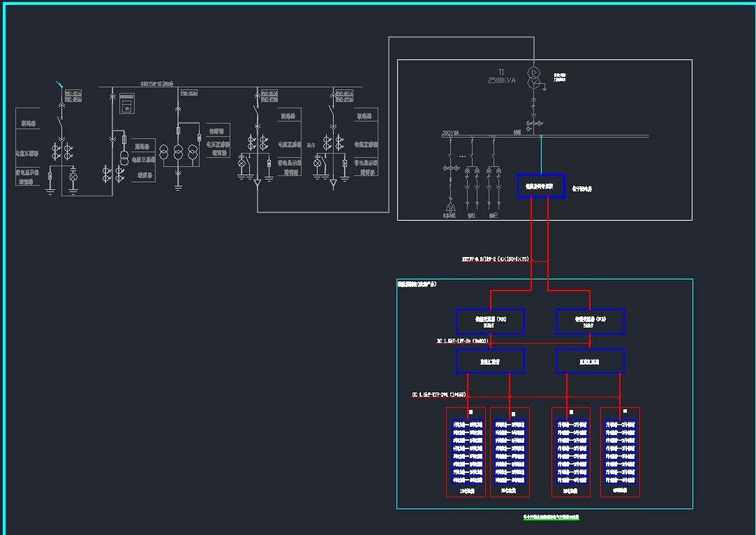
Task: Select the rightmost battery cluster cabinet
Action: pos(620,452)
